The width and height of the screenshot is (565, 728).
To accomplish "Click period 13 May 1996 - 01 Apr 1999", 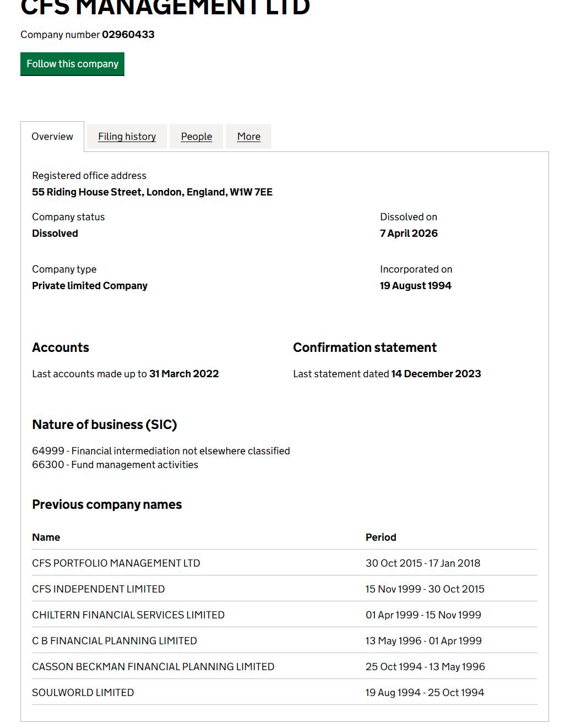I will [x=423, y=641].
